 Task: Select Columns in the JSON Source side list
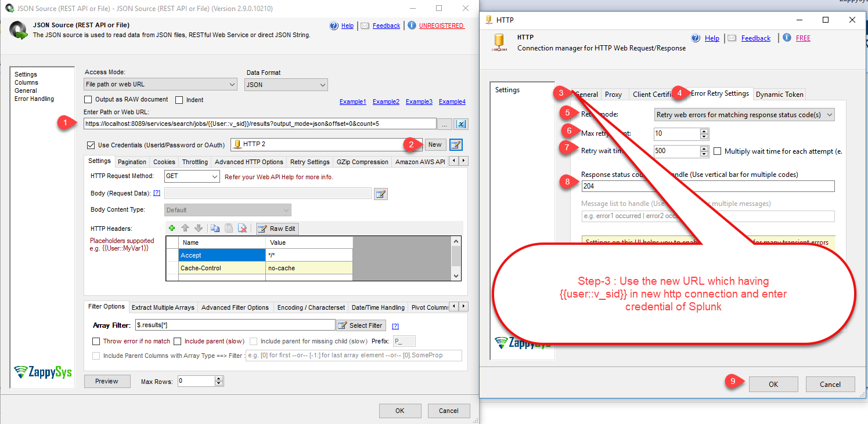pyautogui.click(x=26, y=82)
